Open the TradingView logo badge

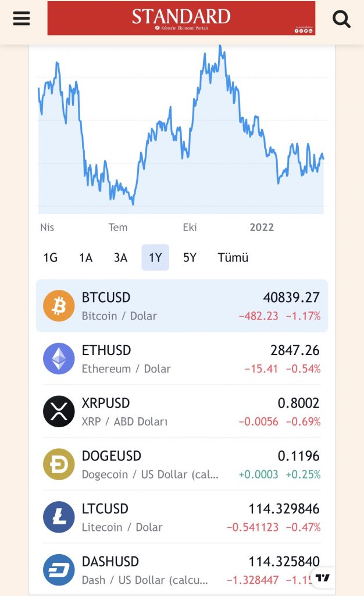click(323, 577)
